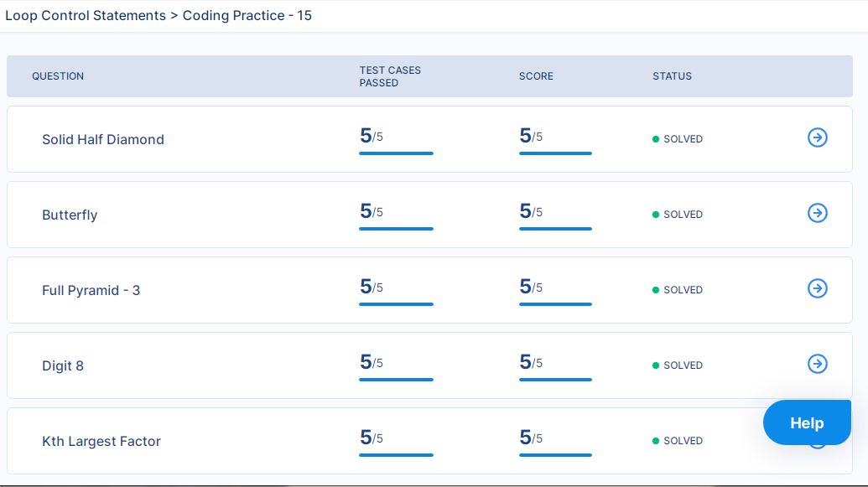Click the Loop Control Statements breadcrumb

[x=86, y=16]
